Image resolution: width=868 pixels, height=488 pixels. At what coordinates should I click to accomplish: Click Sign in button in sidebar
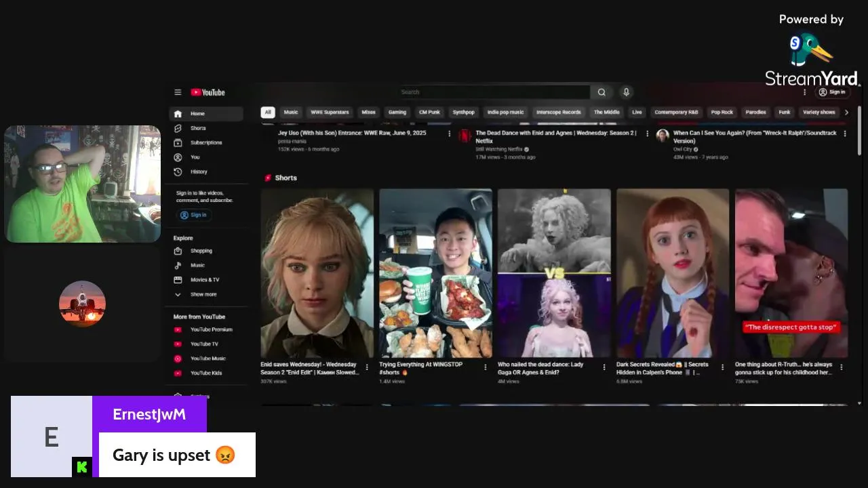[x=193, y=215]
